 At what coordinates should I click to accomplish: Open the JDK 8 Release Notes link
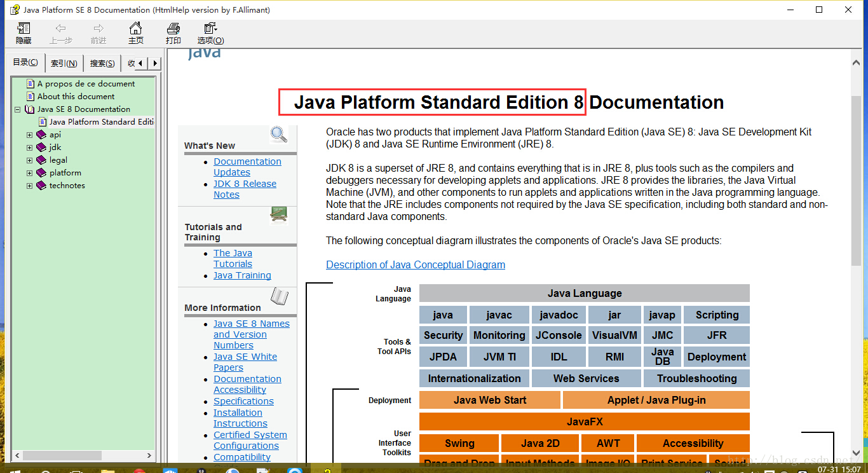pyautogui.click(x=245, y=189)
